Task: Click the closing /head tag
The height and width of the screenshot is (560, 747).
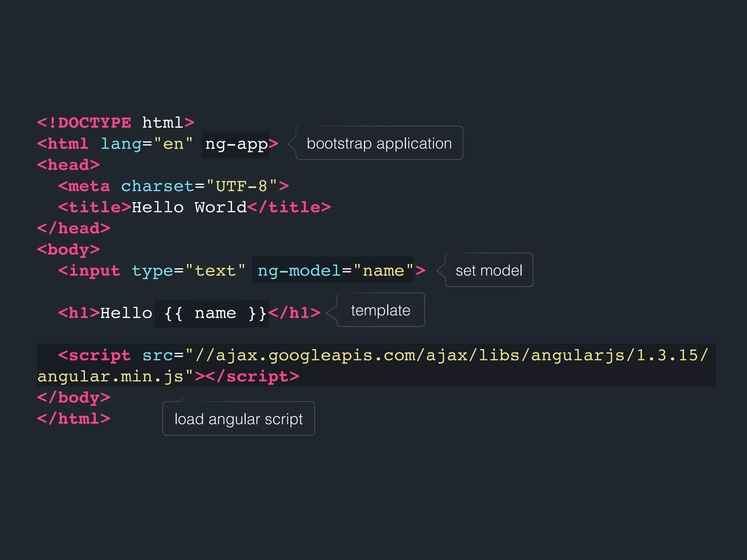Action: (73, 229)
